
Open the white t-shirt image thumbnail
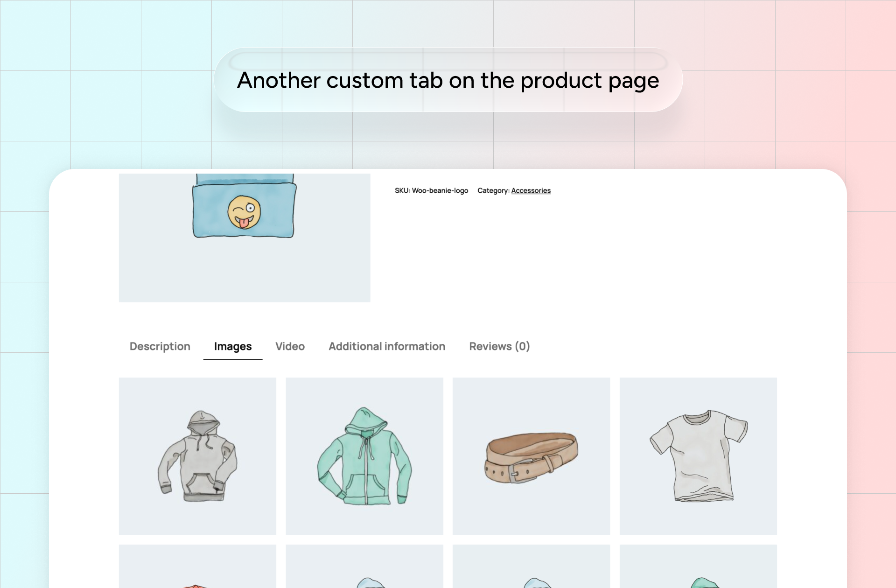tap(698, 456)
